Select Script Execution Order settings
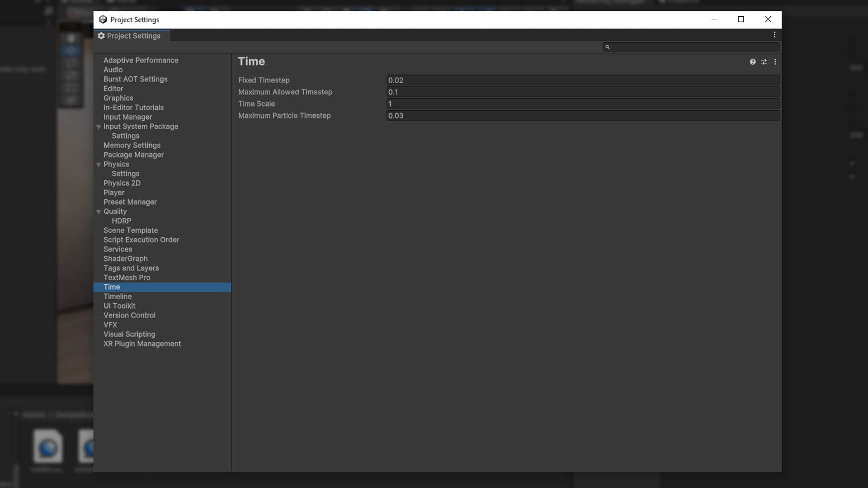The height and width of the screenshot is (488, 868). (141, 239)
